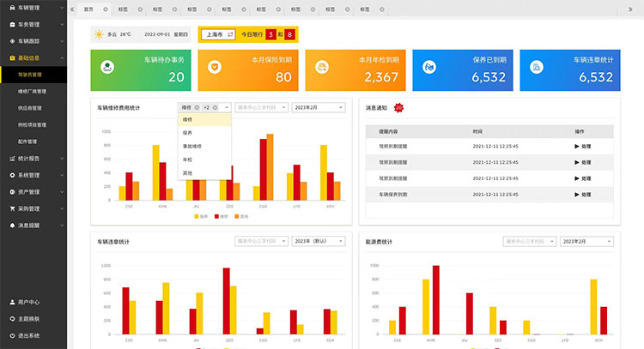Remove the 维修 tag from the multi-select
644x349 pixels.
[x=197, y=107]
